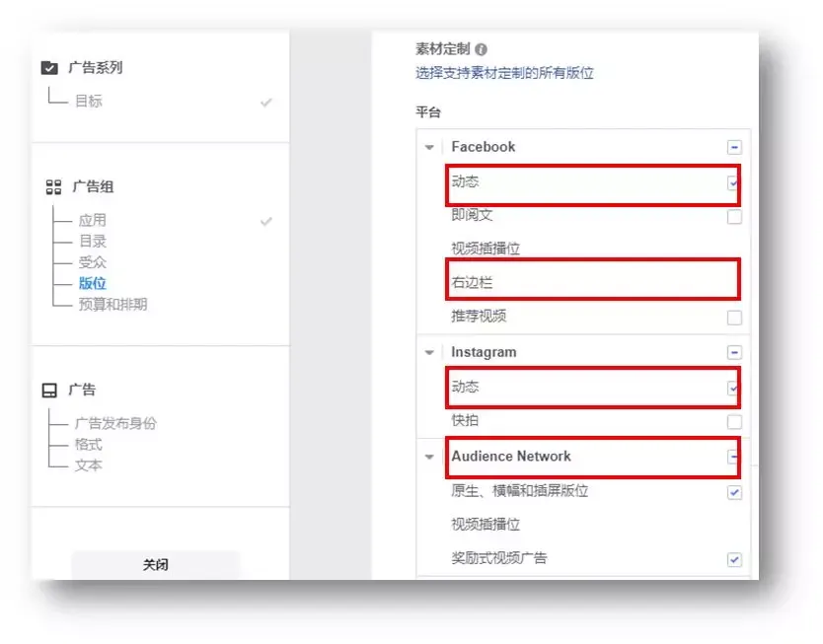The width and height of the screenshot is (823, 644).
Task: Collapse the Instagram placements section
Action: pos(429,352)
